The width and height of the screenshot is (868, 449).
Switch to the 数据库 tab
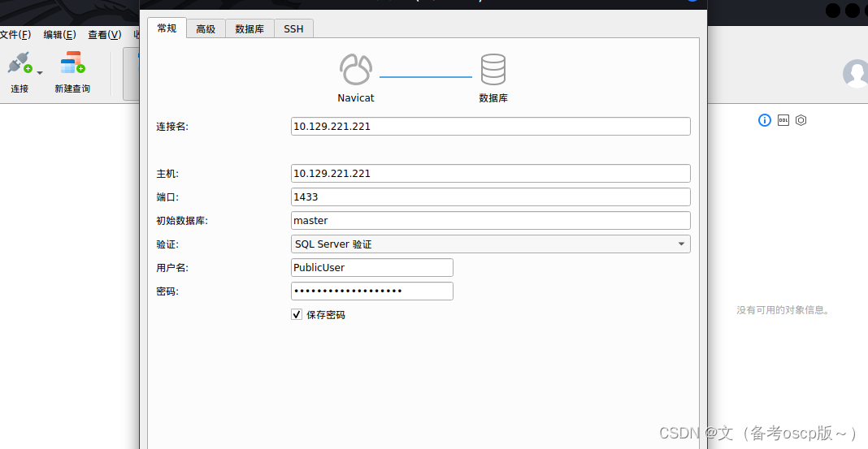250,28
